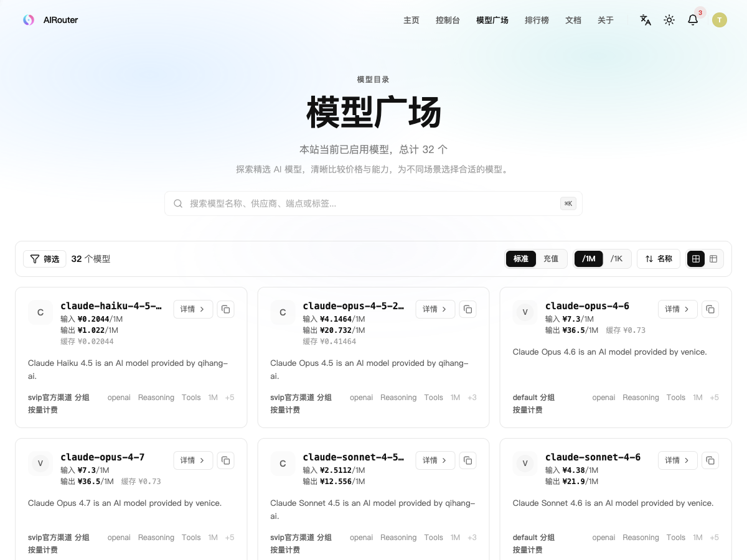The width and height of the screenshot is (747, 560).
Task: Open 关于 in the navigation
Action: (x=606, y=21)
